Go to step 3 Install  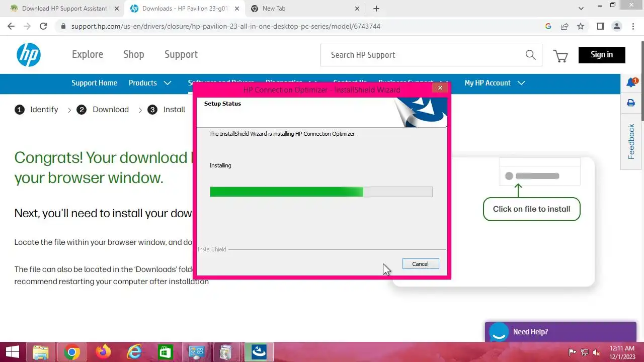click(x=167, y=110)
